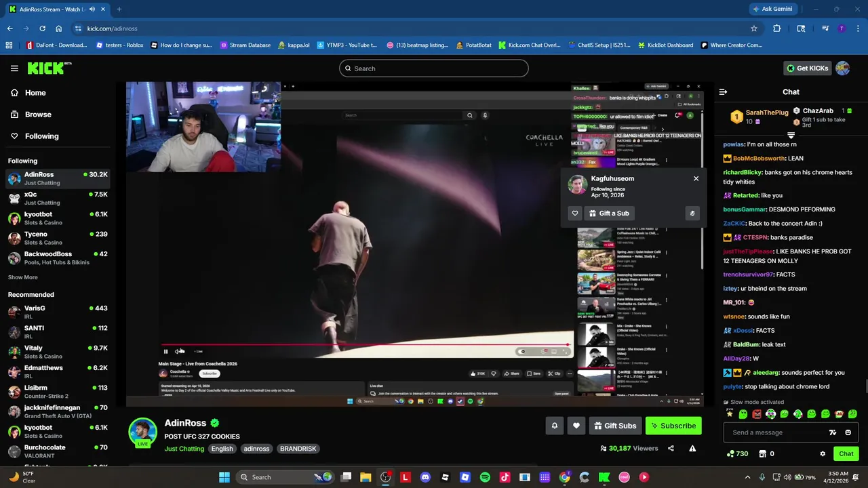The width and height of the screenshot is (868, 488).
Task: Expand the gift leaderboard with down arrow
Action: point(791,136)
